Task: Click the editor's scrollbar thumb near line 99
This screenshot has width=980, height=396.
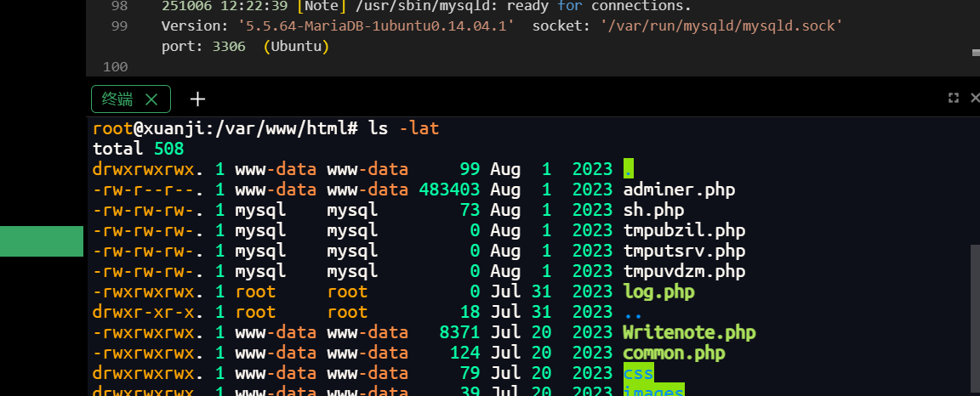Action: [975, 52]
